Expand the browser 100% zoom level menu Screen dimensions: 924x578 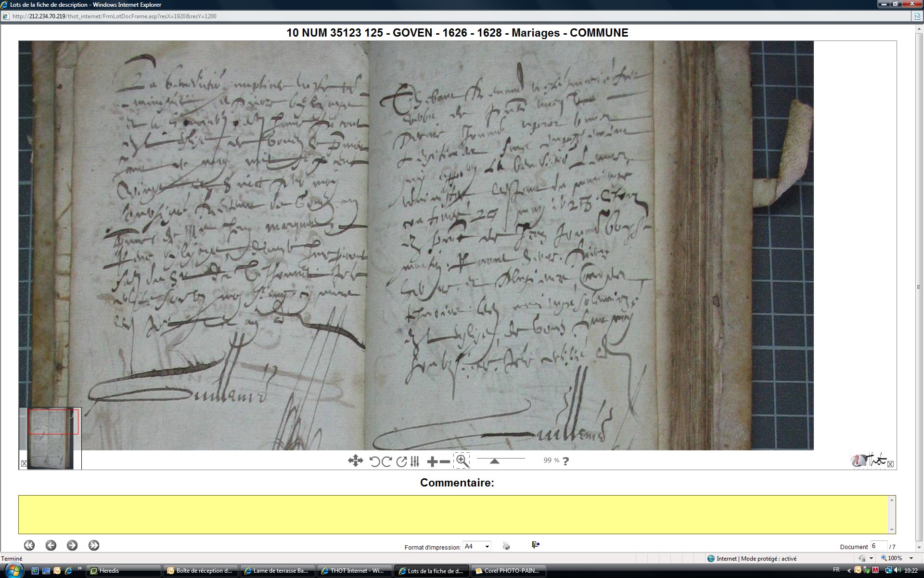coord(911,558)
